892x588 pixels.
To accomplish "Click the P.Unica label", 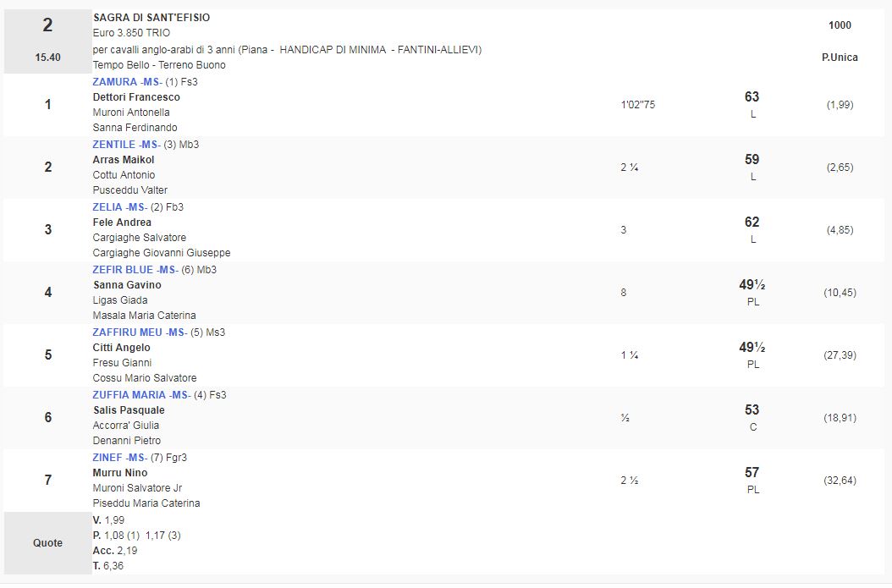I will pos(840,58).
